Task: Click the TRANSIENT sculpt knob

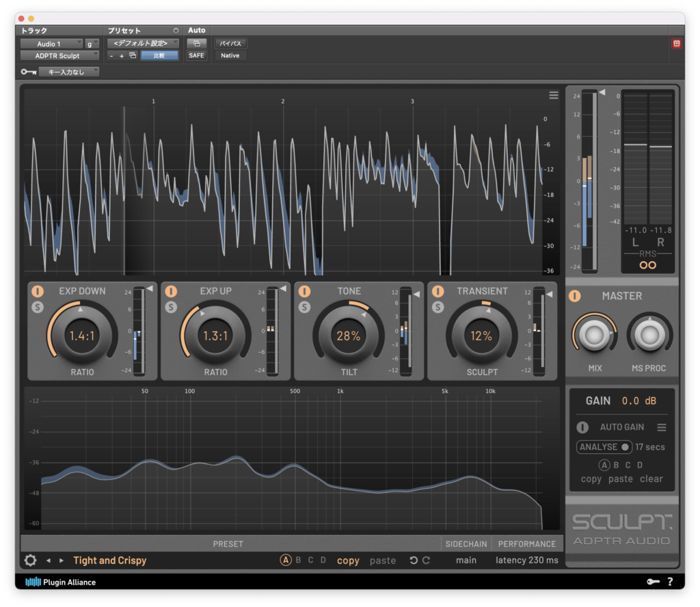Action: click(482, 336)
